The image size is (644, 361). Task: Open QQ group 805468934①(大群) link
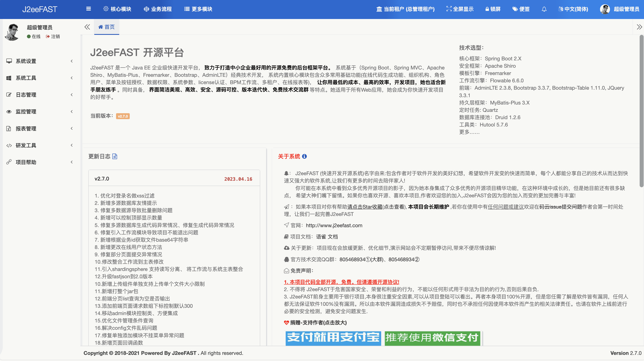[361, 260]
